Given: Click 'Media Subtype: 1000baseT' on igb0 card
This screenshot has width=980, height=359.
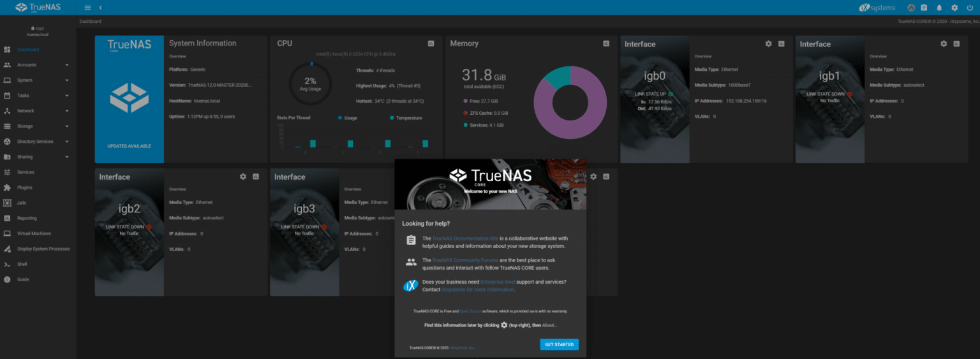Looking at the screenshot, I should [x=722, y=85].
